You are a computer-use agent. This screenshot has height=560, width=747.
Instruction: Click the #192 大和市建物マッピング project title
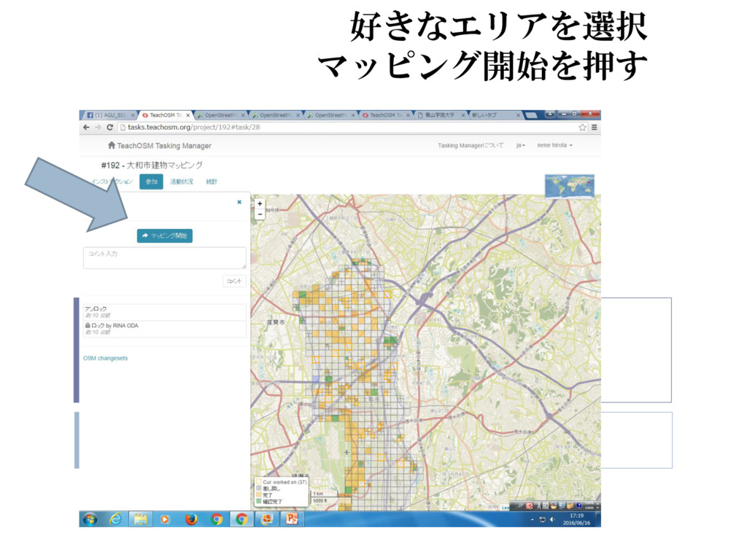click(x=152, y=166)
